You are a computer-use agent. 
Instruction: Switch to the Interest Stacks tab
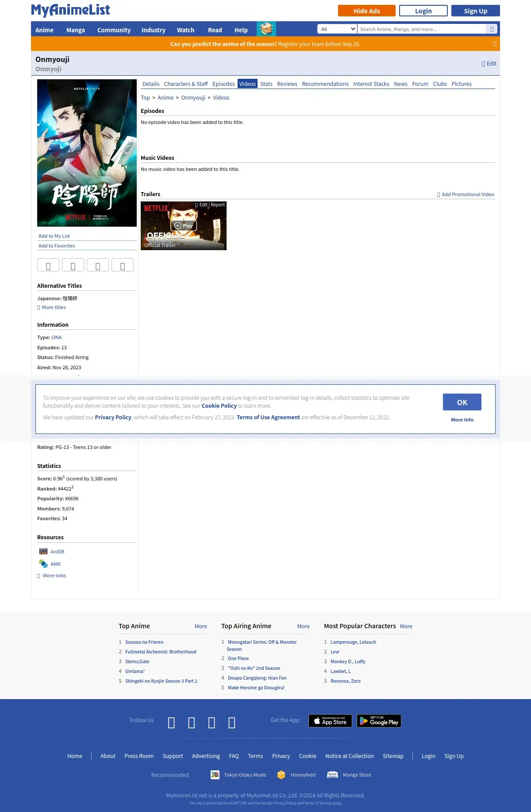371,84
